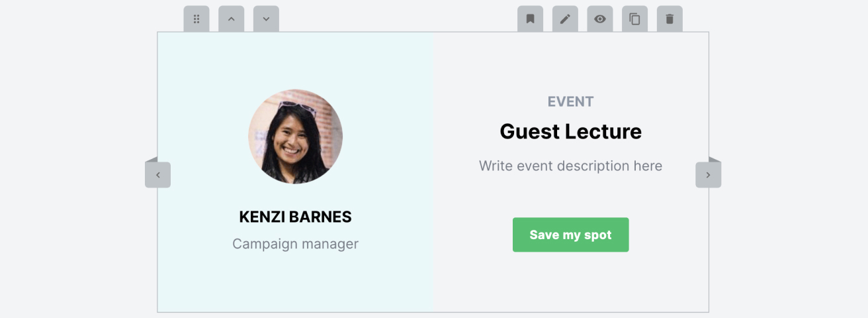Select Kenzi Barnes' circular profile photo

[x=295, y=136]
